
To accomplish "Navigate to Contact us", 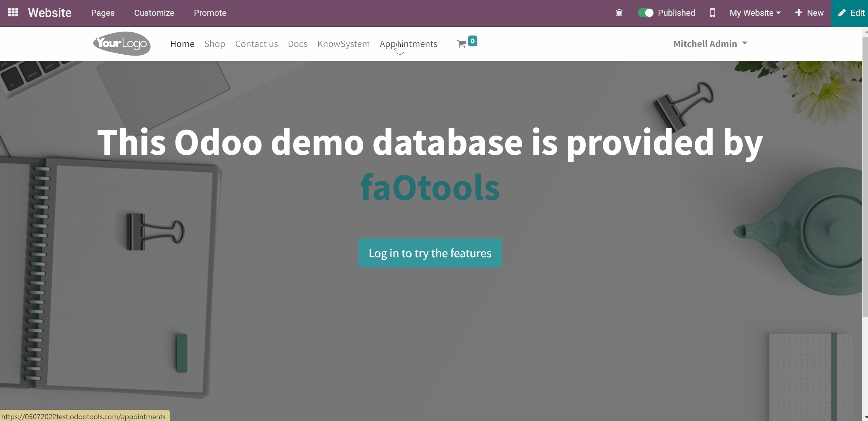I will (256, 44).
